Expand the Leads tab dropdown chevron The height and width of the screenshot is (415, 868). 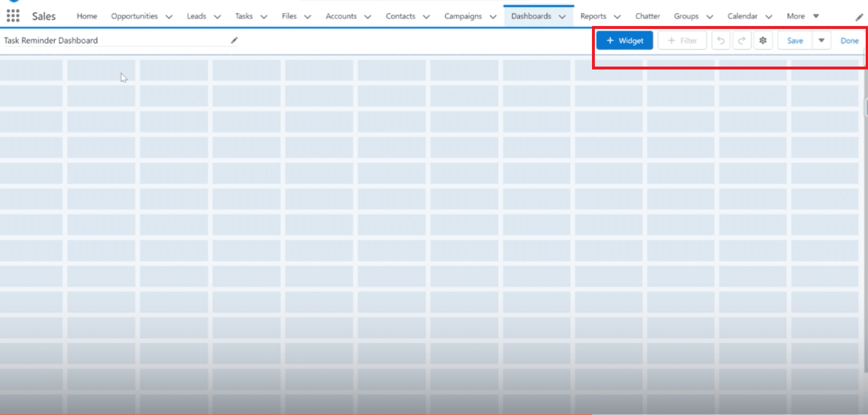click(x=217, y=17)
